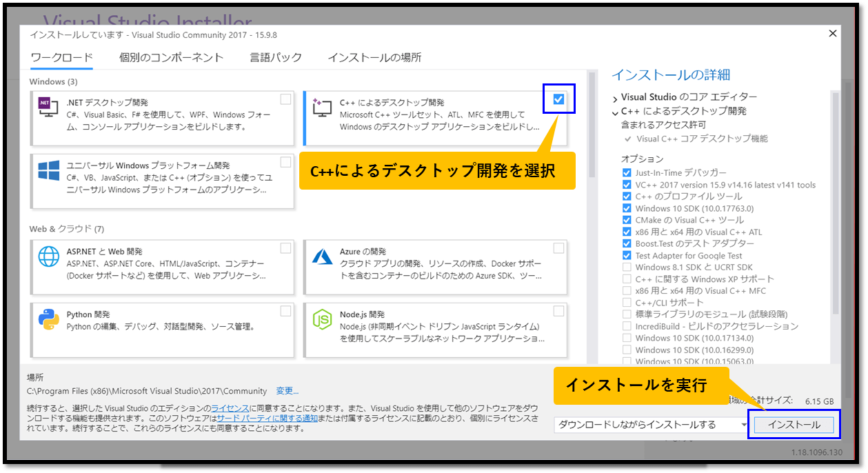Go to the 言語パック tab
Viewport: 868px width, 473px height.
276,57
